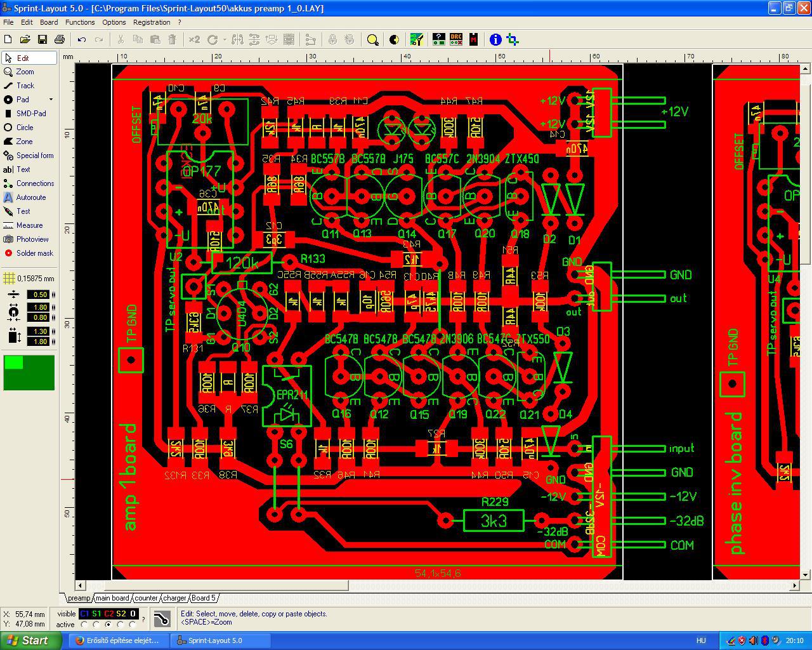Open the grid size setting 0,15875 mm
Screen dimensions: 812x650
(x=29, y=279)
